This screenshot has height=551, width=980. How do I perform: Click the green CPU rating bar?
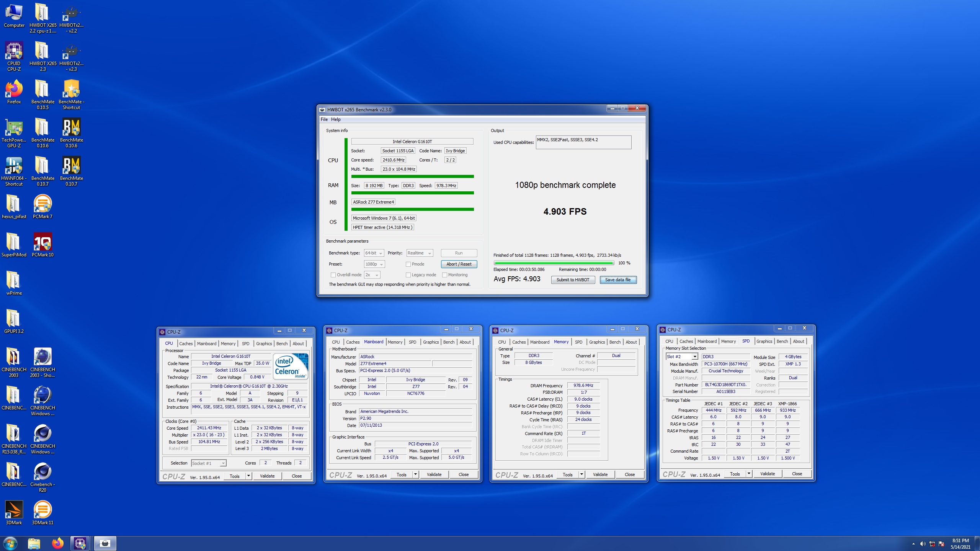(x=412, y=176)
